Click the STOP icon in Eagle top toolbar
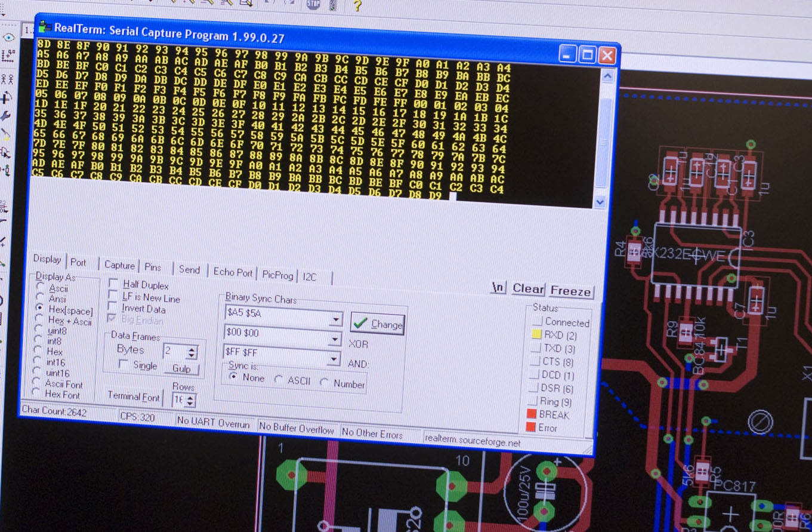The height and width of the screenshot is (532, 812). pyautogui.click(x=313, y=4)
